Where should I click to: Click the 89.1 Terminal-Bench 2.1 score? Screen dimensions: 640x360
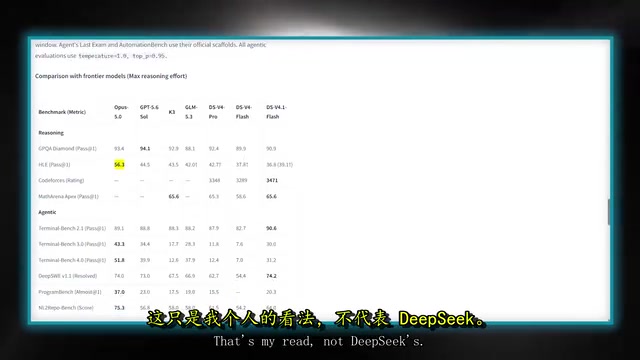[x=119, y=228]
